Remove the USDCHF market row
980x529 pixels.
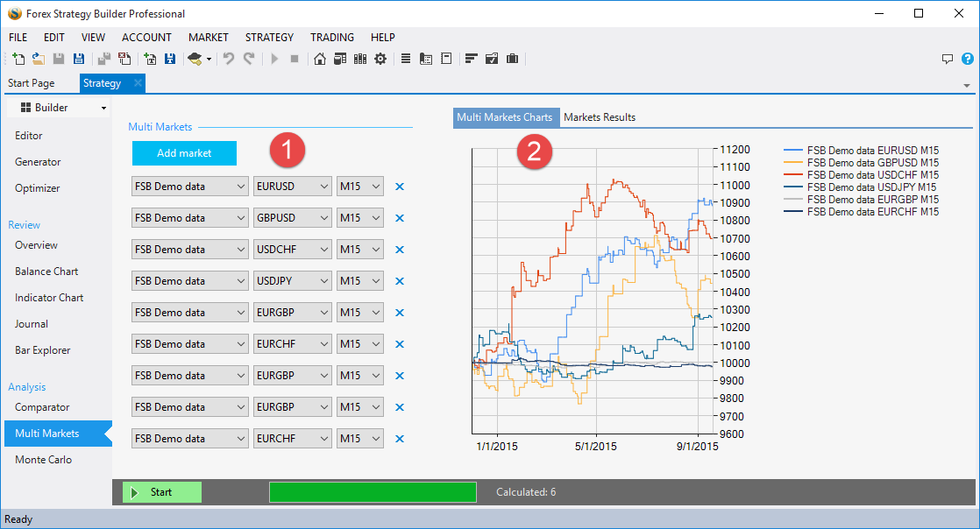point(400,250)
